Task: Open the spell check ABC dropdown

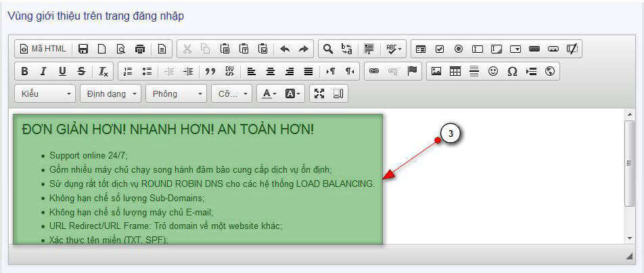Action: (394, 49)
